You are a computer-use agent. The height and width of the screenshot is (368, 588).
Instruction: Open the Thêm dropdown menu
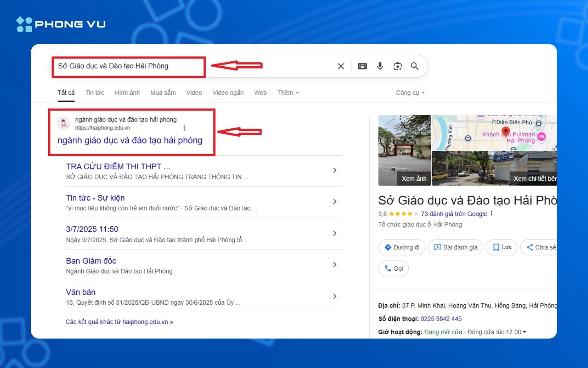[x=287, y=92]
